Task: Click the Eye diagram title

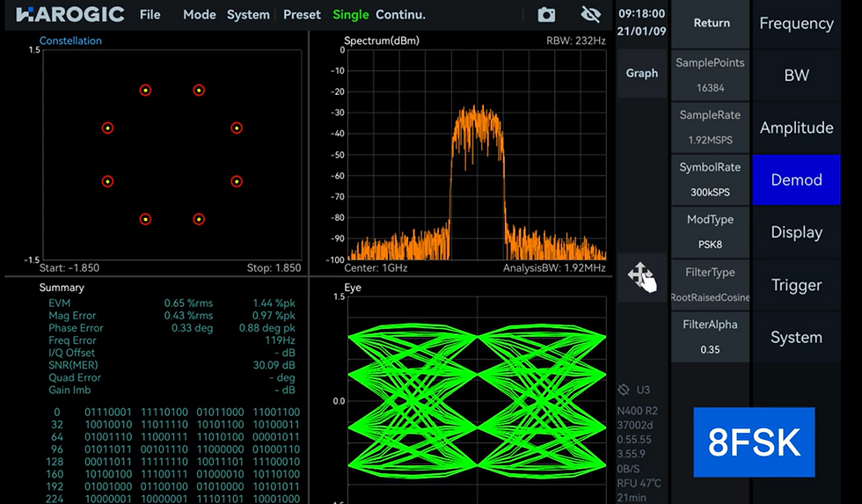Action: (353, 288)
